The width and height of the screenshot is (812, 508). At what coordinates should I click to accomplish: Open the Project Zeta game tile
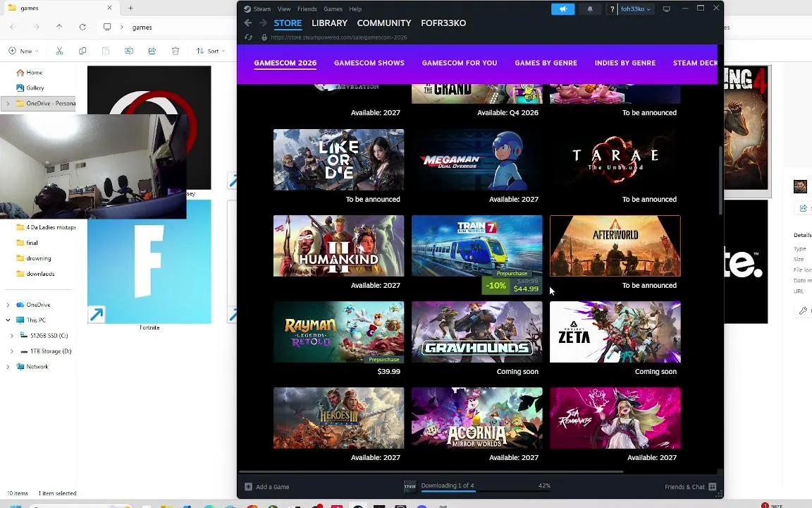pos(615,332)
